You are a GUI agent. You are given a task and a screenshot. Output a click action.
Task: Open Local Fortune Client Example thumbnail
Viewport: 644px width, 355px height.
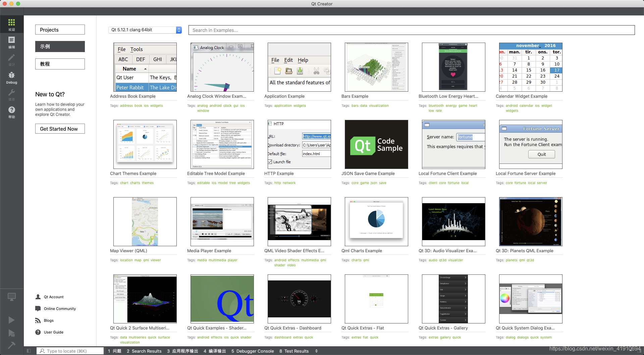pos(453,144)
